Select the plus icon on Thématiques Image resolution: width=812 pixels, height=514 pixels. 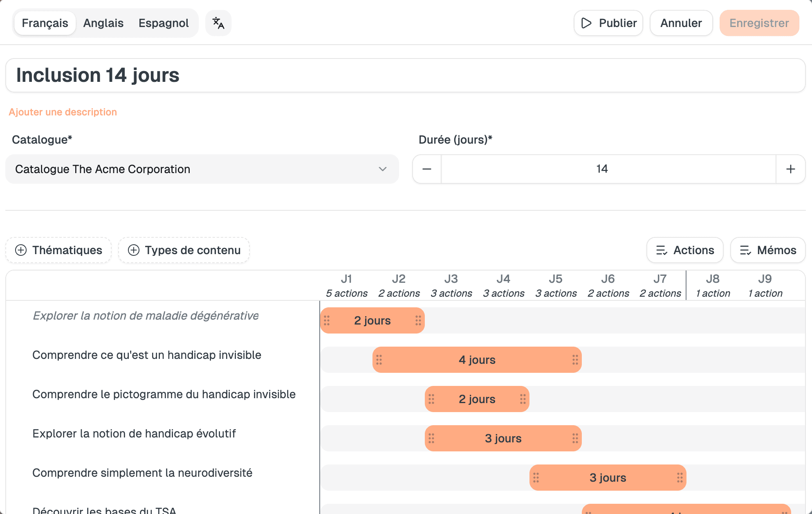20,250
